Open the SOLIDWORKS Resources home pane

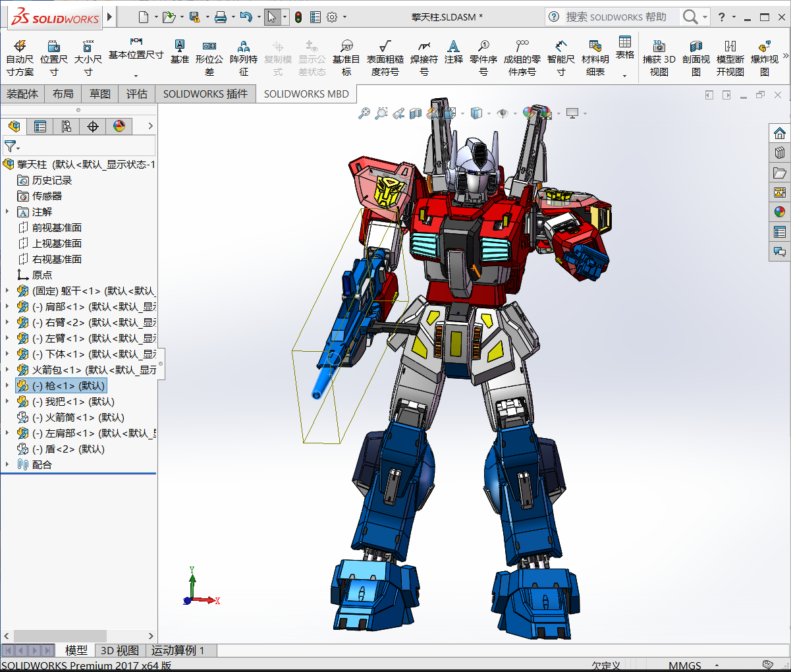(x=780, y=133)
